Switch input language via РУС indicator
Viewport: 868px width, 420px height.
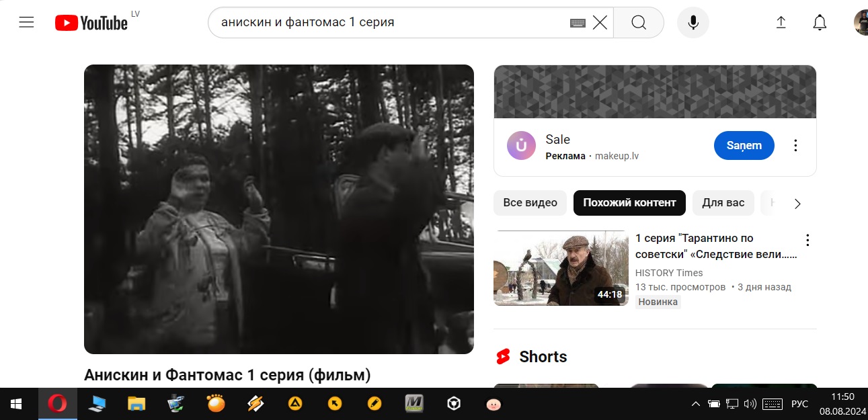[799, 404]
